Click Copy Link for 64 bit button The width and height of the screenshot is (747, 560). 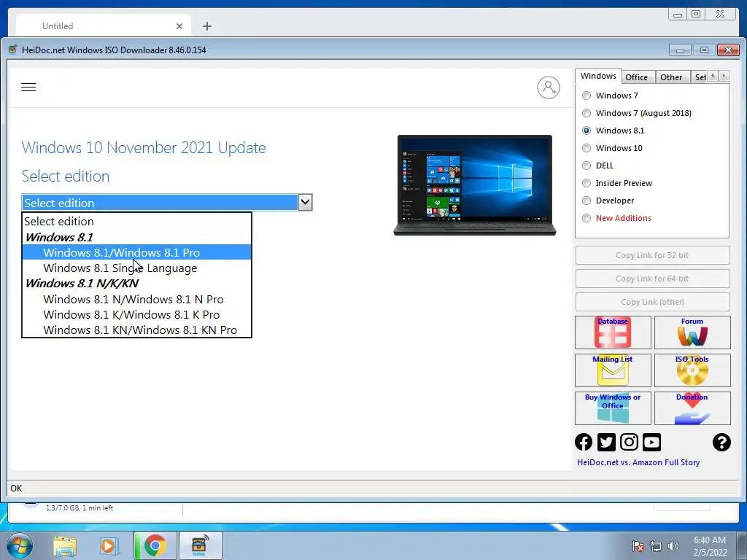pos(652,279)
